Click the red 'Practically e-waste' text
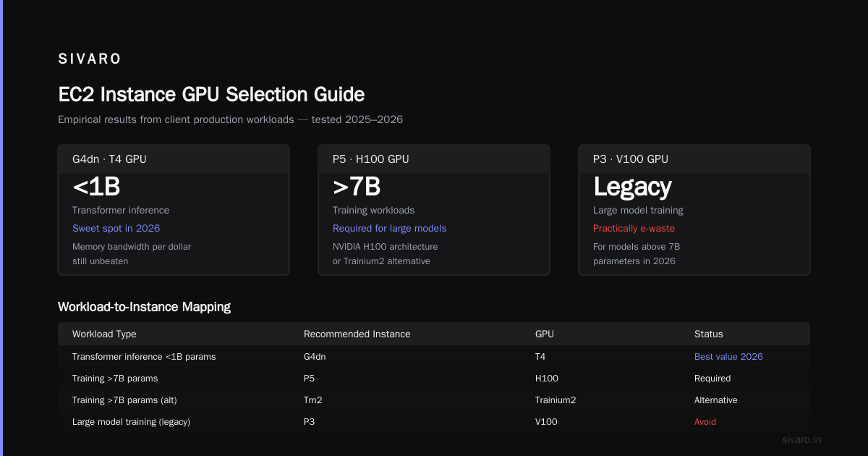868x456 pixels. pyautogui.click(x=634, y=229)
